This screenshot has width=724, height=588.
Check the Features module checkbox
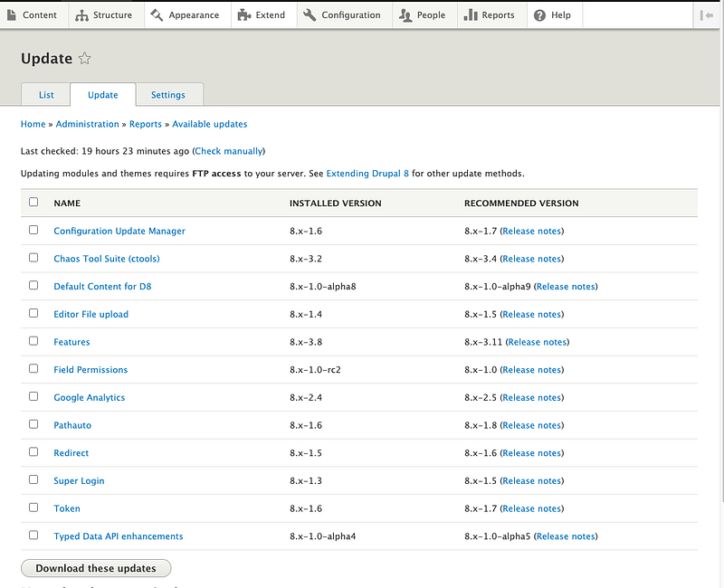click(33, 341)
